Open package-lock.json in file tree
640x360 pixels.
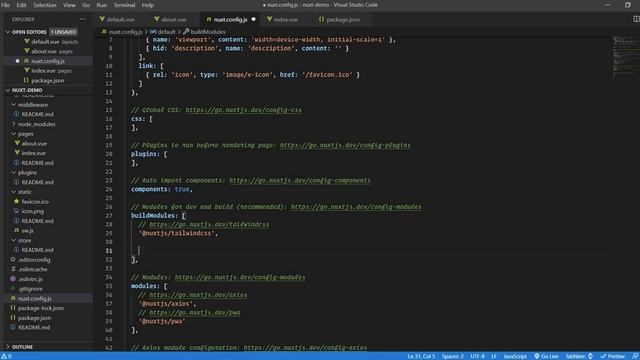(41, 308)
